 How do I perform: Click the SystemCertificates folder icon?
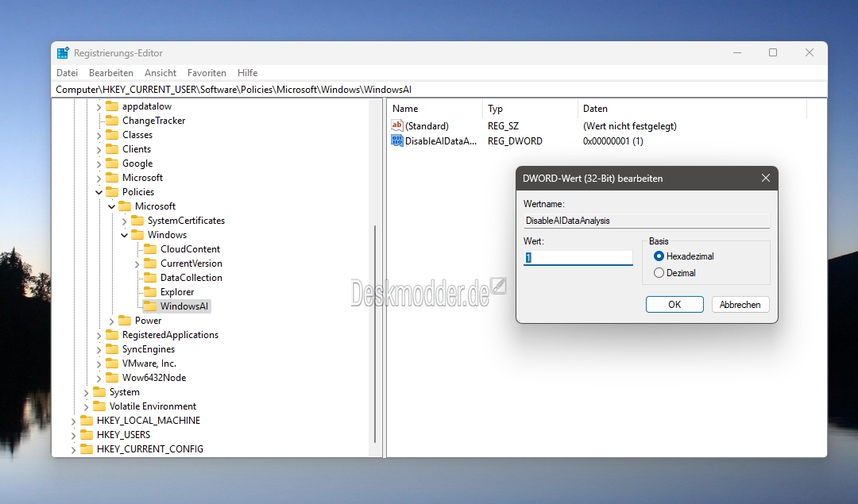click(x=137, y=221)
